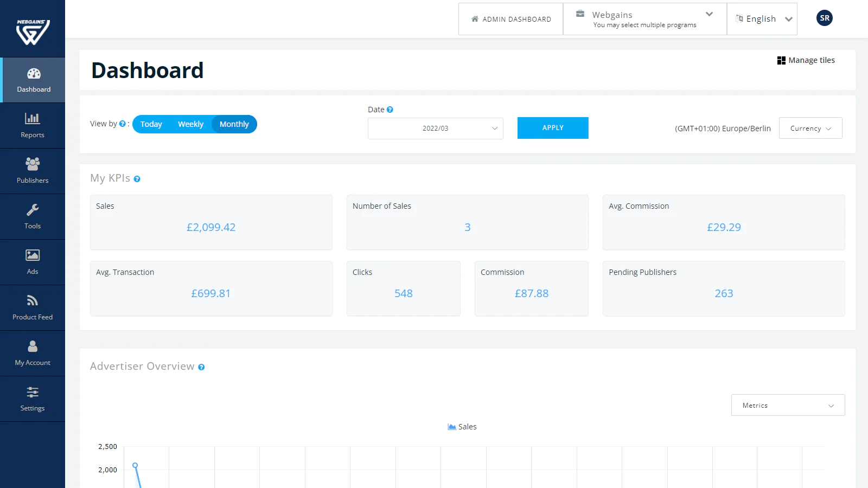The height and width of the screenshot is (488, 868).
Task: Open Product Feed RSS icon
Action: pyautogui.click(x=33, y=300)
